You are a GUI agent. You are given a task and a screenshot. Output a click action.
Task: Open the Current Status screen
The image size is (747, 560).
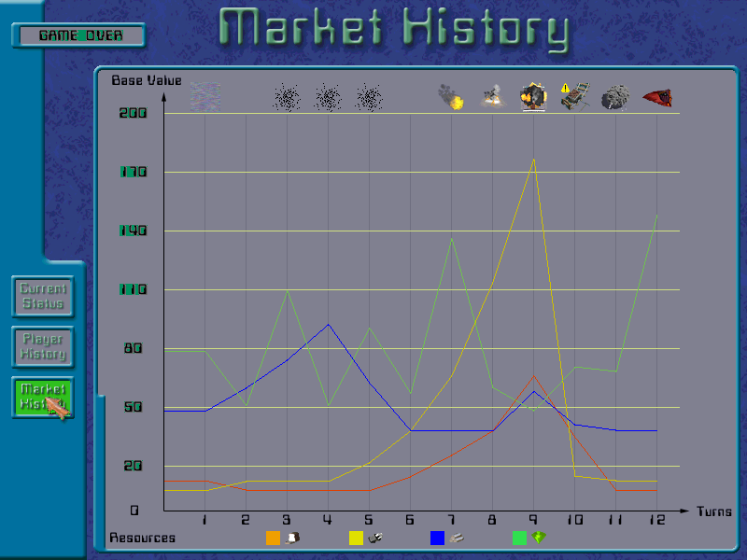43,296
